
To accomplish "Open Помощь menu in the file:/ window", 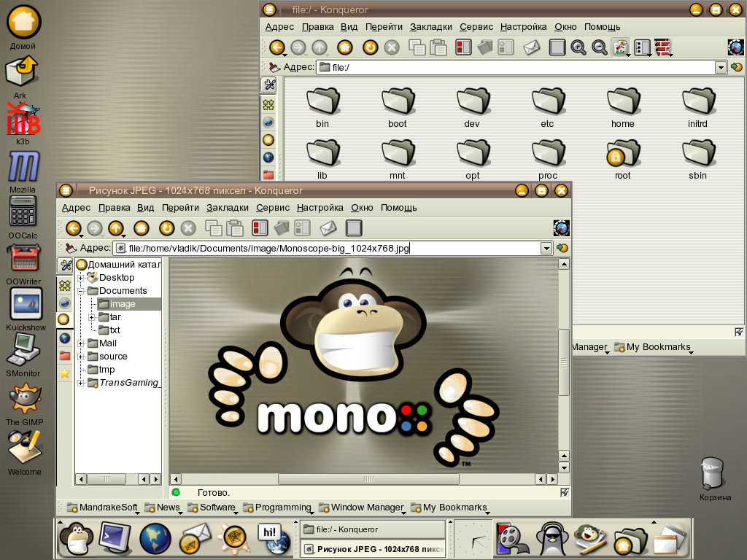I will (602, 27).
